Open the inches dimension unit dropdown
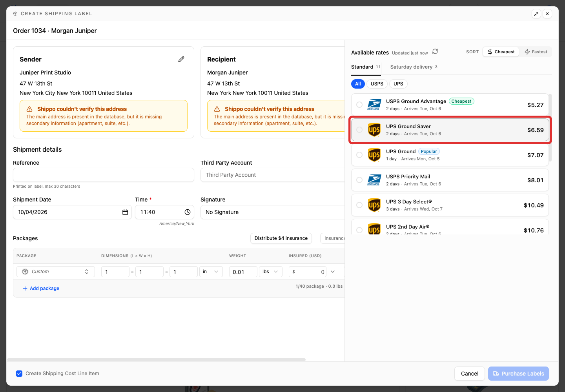The width and height of the screenshot is (565, 392). [211, 272]
